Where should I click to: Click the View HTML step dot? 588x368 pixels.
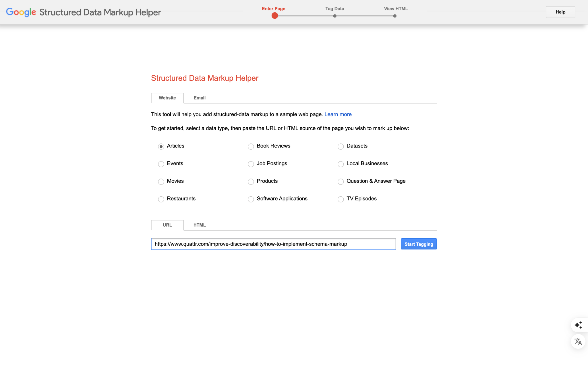(395, 16)
